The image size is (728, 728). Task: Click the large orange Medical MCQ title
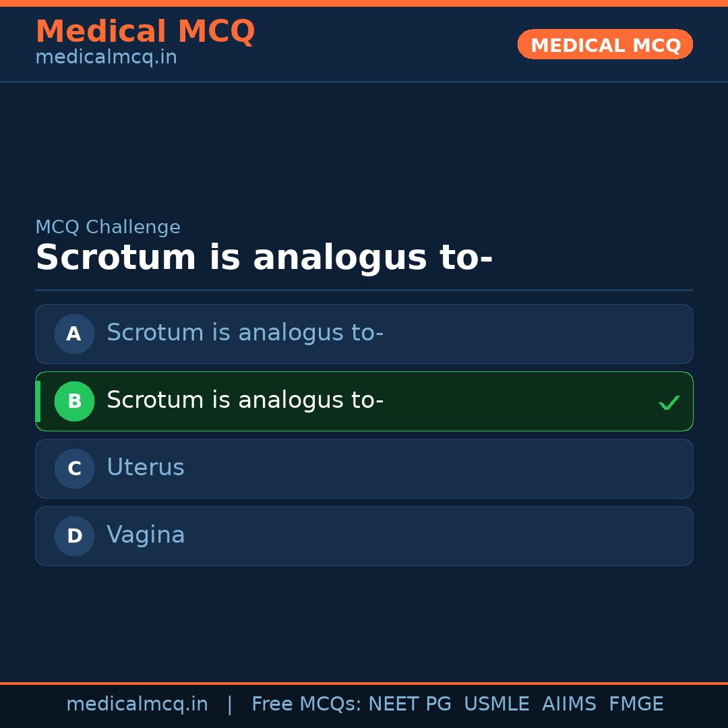(x=145, y=32)
